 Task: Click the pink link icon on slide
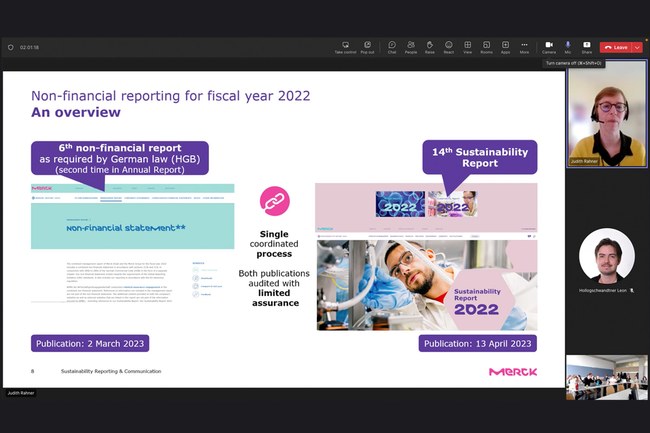click(274, 201)
